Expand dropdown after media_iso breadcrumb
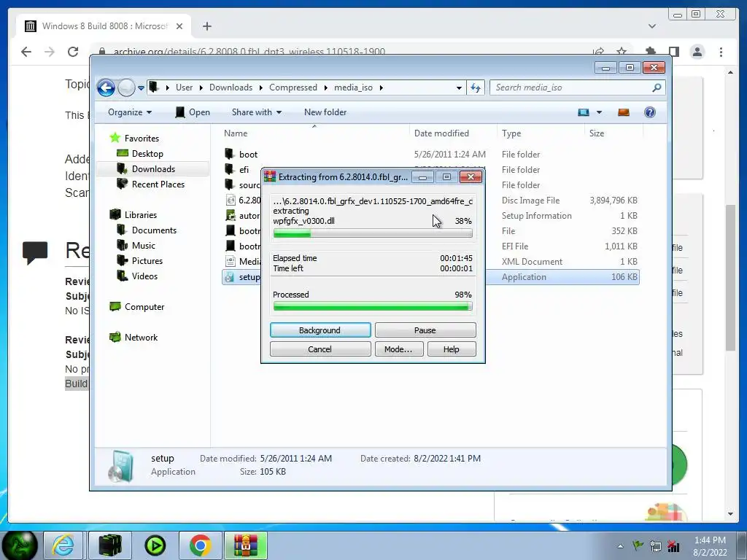Viewport: 747px width, 560px height. [381, 87]
